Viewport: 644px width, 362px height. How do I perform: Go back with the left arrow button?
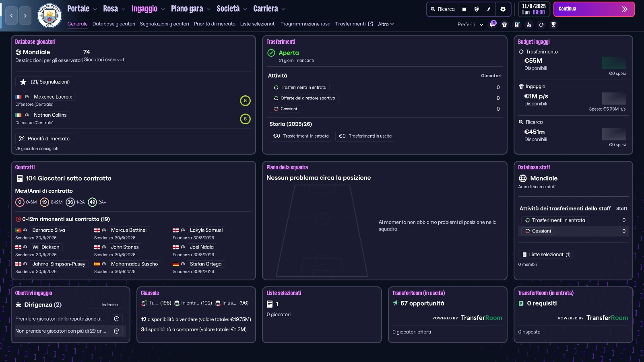(12, 16)
